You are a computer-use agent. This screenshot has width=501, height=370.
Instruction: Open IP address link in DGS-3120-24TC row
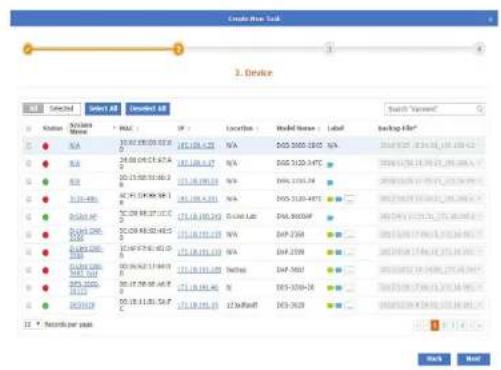[x=196, y=163]
